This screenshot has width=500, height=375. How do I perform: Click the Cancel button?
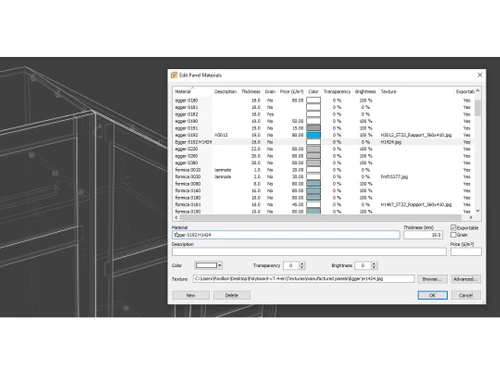point(466,295)
